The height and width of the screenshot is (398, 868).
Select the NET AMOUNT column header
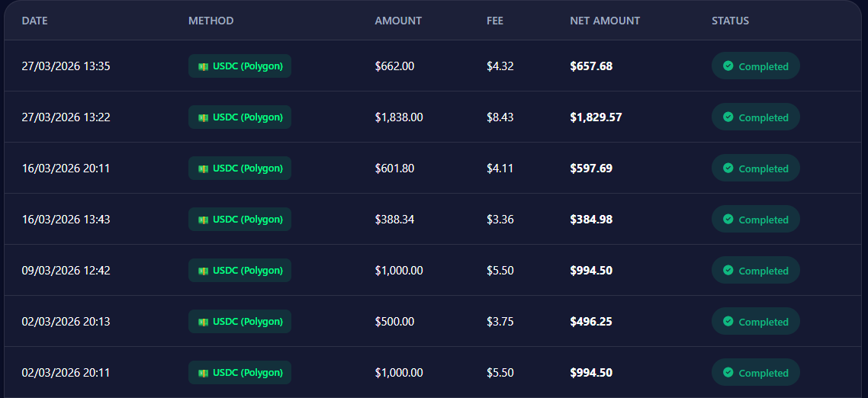605,21
